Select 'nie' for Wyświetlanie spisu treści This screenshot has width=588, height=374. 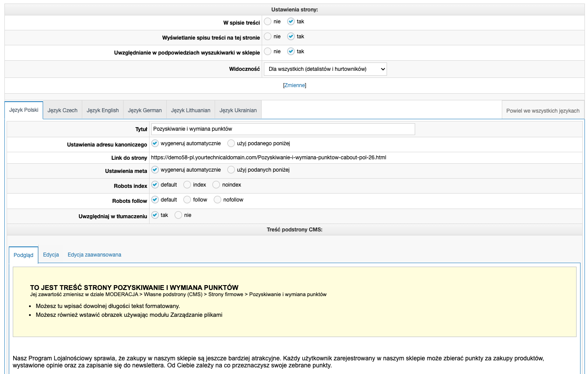coord(268,37)
